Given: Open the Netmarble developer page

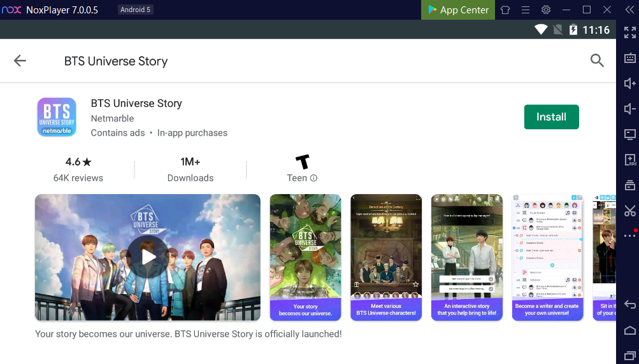Looking at the screenshot, I should click(x=112, y=118).
